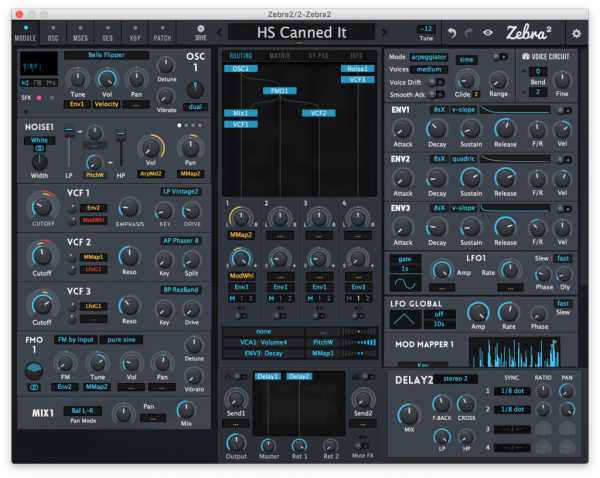
Task: Open the Delay2 stereo 2 mode selector
Action: tap(455, 379)
